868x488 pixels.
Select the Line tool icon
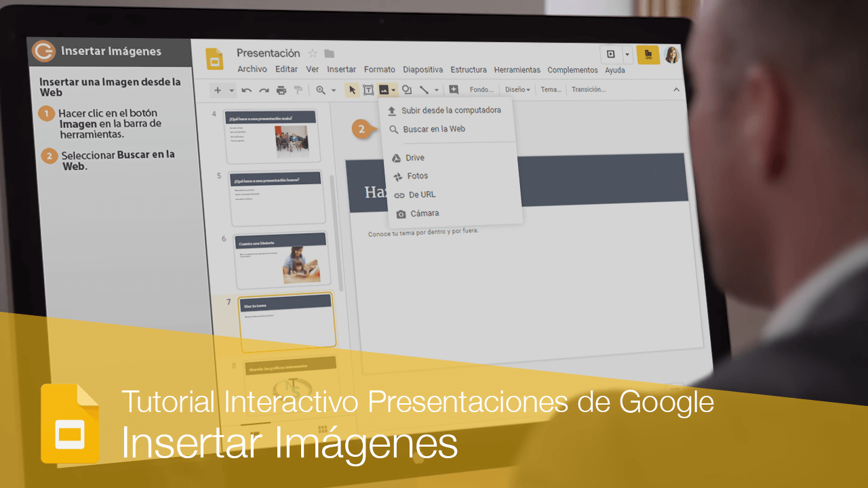(424, 89)
